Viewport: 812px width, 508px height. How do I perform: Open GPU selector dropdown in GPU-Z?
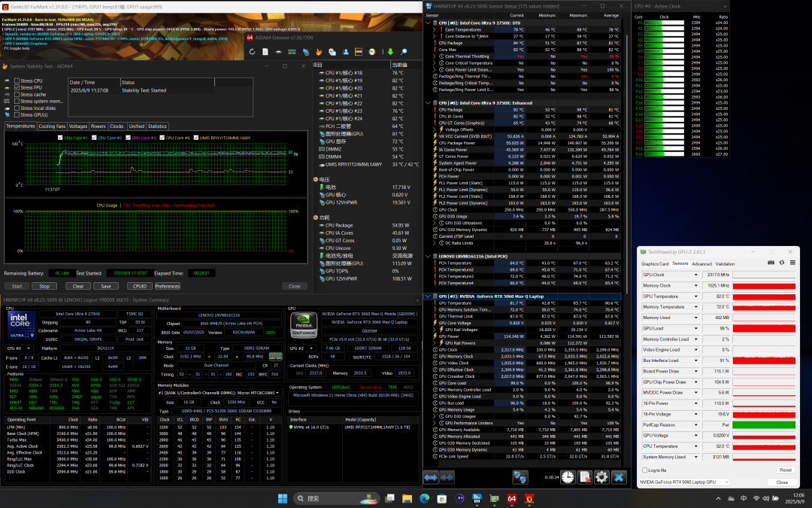(684, 482)
